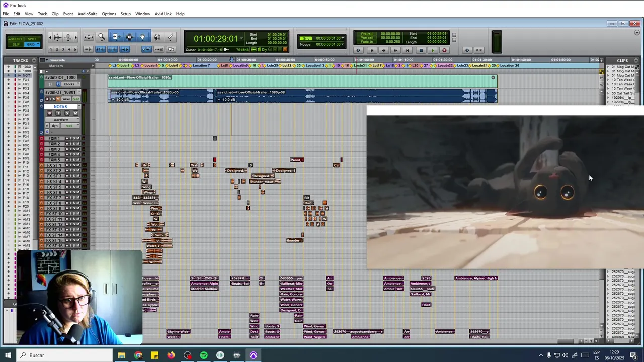Open the Avid Link menu
Image resolution: width=644 pixels, height=362 pixels.
[x=163, y=14]
